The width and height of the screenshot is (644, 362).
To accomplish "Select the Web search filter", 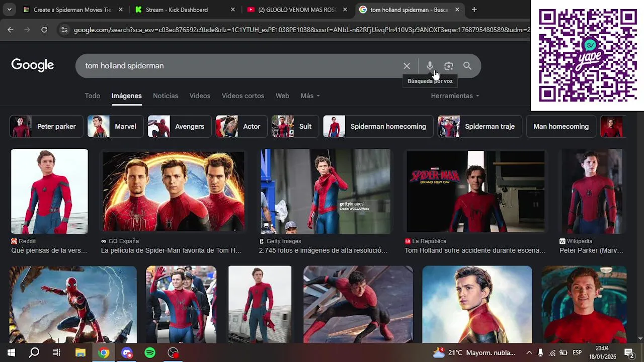I will click(x=282, y=96).
